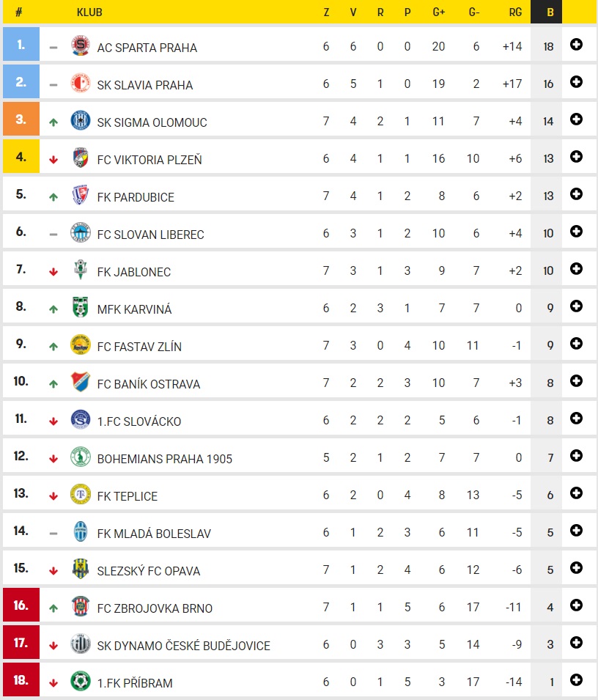Open the FK Pardubice club link
This screenshot has width=598, height=700.
coord(136,197)
